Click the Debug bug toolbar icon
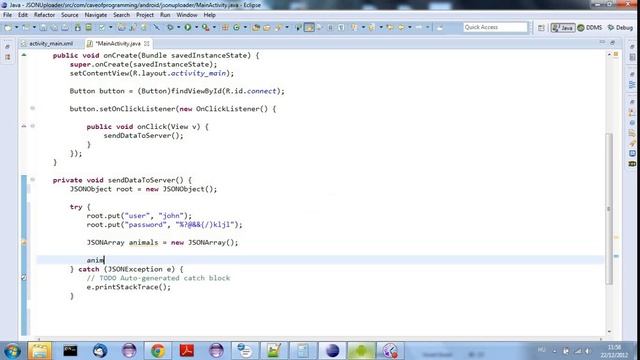This screenshot has height=360, width=640. click(170, 27)
